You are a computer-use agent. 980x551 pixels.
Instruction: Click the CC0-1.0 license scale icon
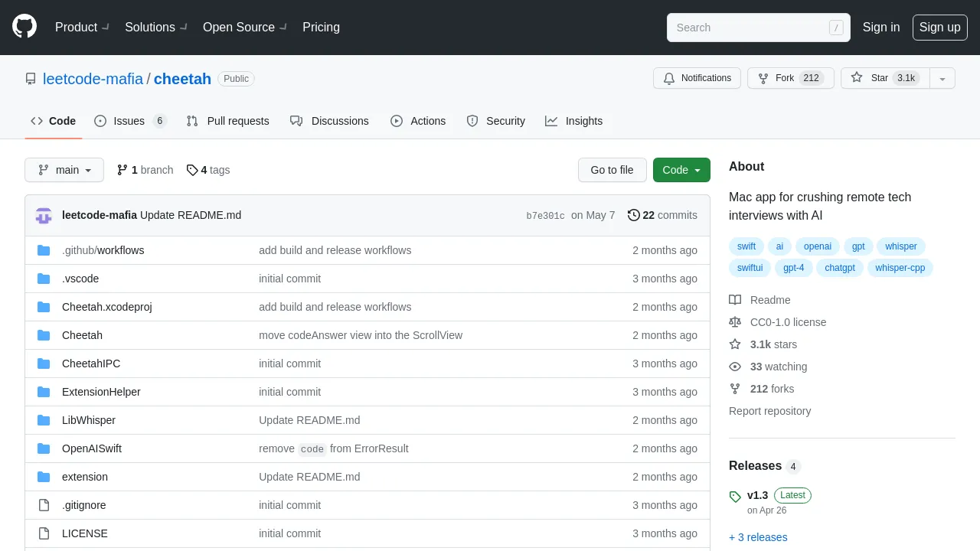click(x=735, y=322)
